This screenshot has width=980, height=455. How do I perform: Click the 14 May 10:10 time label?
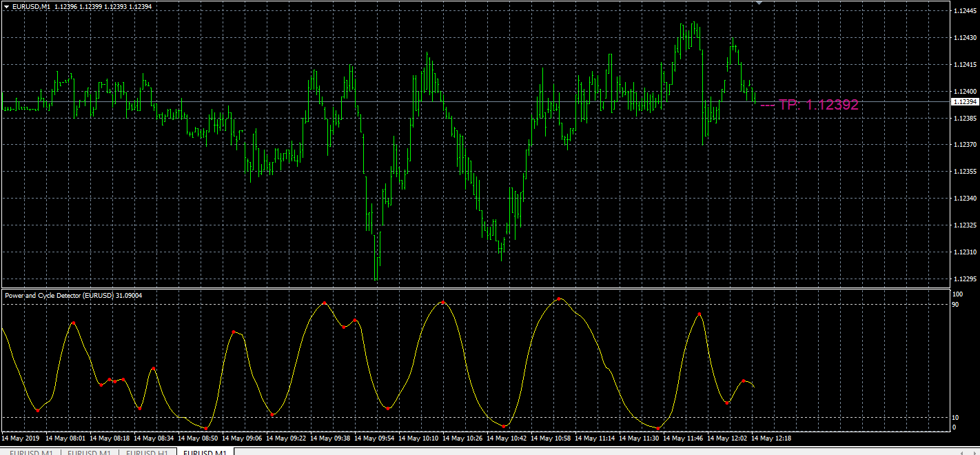(418, 438)
